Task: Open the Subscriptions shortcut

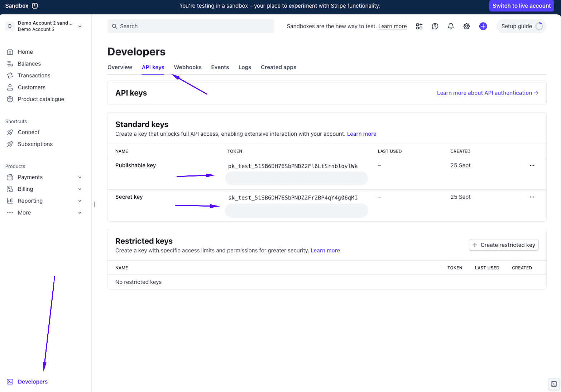Action: pyautogui.click(x=35, y=144)
